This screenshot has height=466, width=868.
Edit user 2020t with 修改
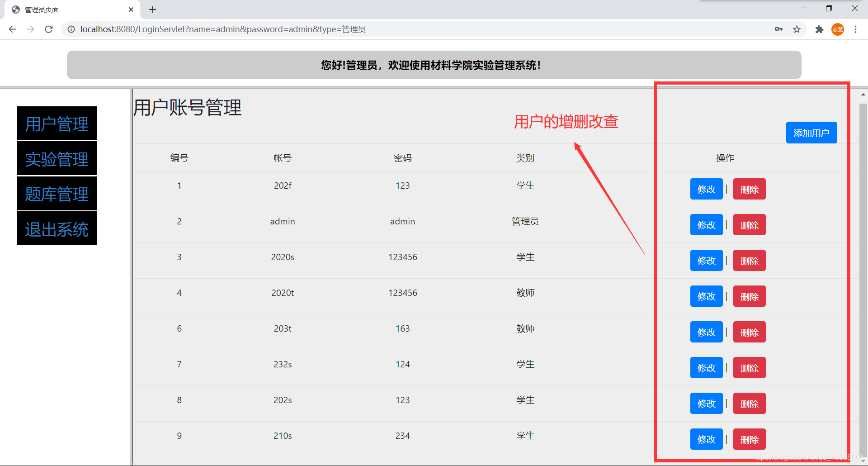[x=706, y=296]
